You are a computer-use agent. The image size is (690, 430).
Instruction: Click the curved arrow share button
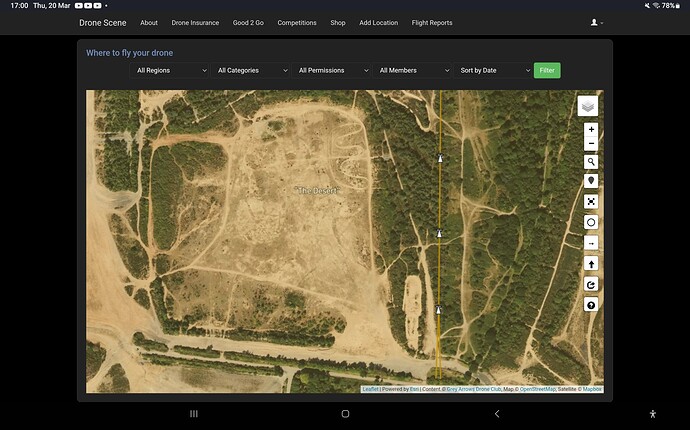(x=591, y=284)
